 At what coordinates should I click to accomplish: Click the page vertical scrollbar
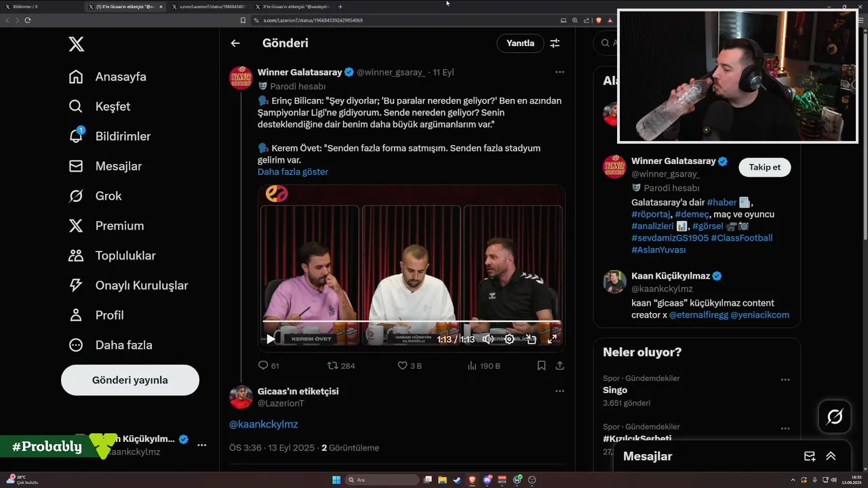[864, 136]
